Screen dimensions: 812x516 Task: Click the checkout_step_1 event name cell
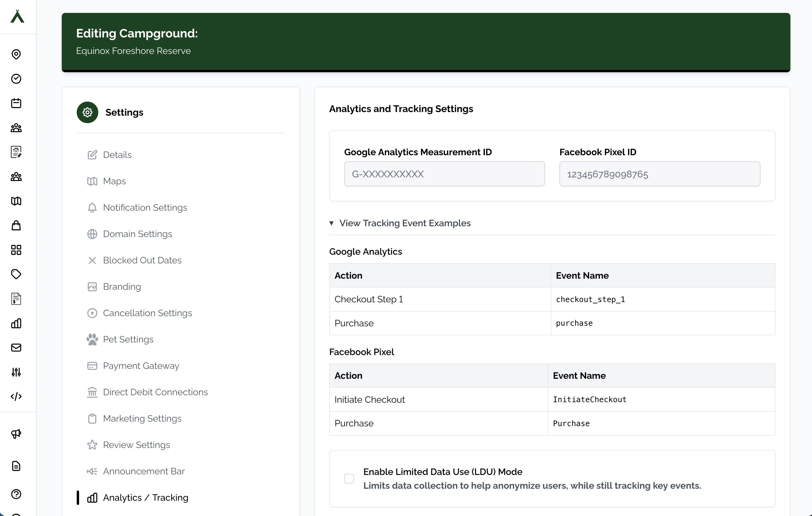663,299
